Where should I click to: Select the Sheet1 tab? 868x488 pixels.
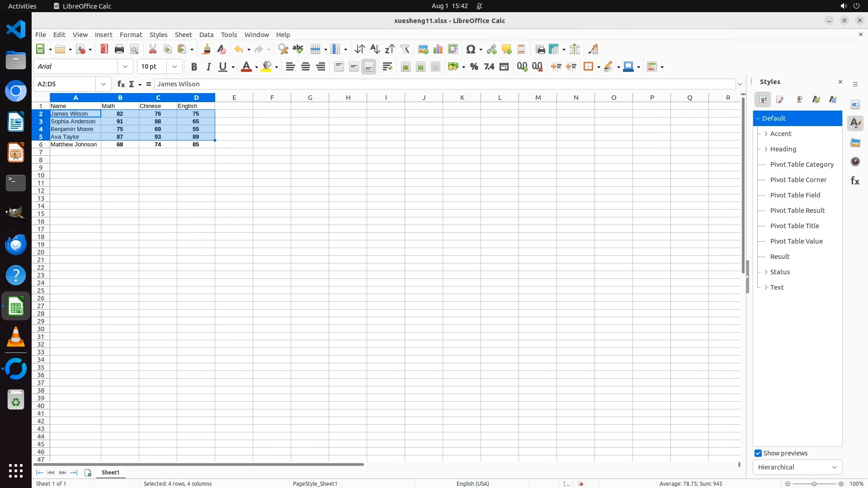(x=110, y=473)
